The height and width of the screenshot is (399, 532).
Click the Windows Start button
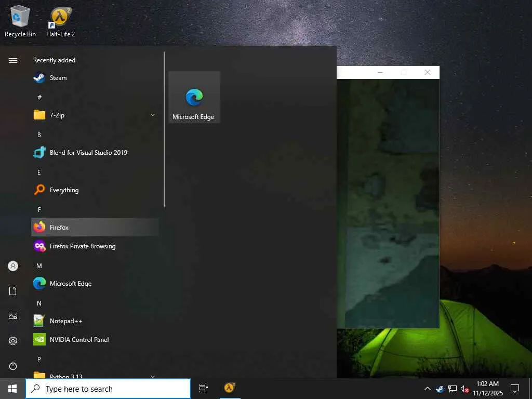pos(12,389)
